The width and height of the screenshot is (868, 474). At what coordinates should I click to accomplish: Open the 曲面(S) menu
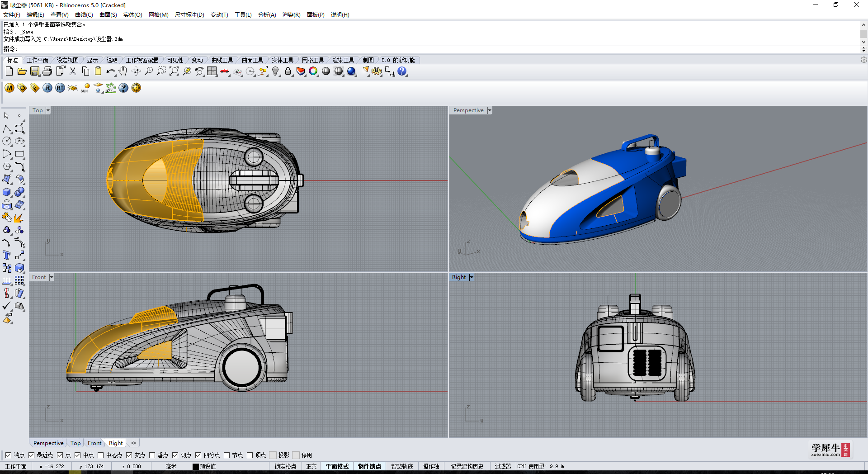(108, 15)
